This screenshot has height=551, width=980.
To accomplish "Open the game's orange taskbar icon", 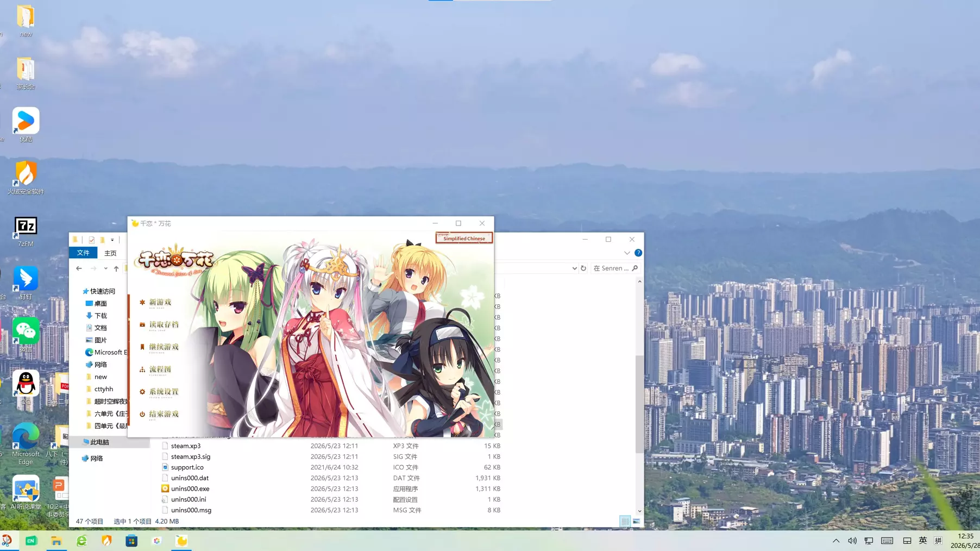I will (x=181, y=541).
